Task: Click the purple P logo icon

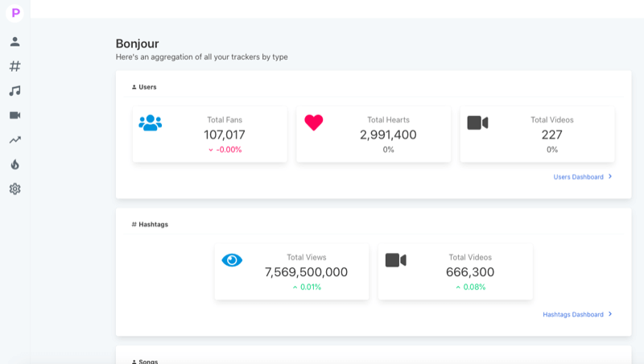Action: pos(14,12)
